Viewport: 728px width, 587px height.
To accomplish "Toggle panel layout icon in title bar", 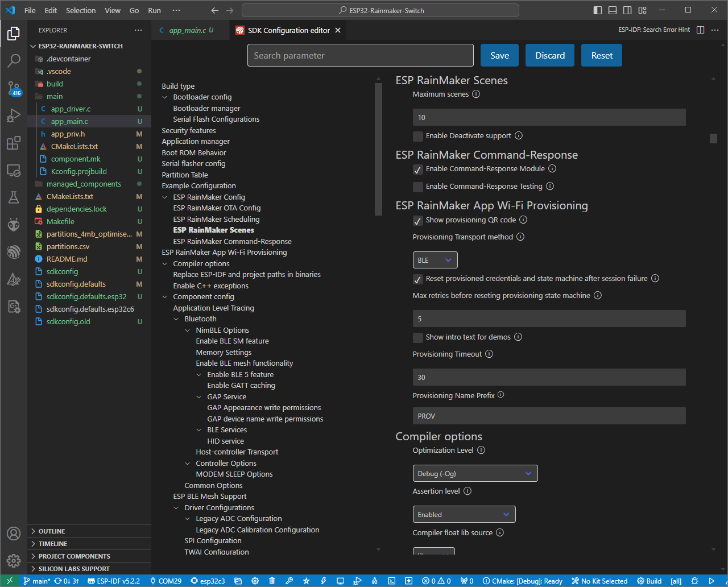I will (612, 10).
